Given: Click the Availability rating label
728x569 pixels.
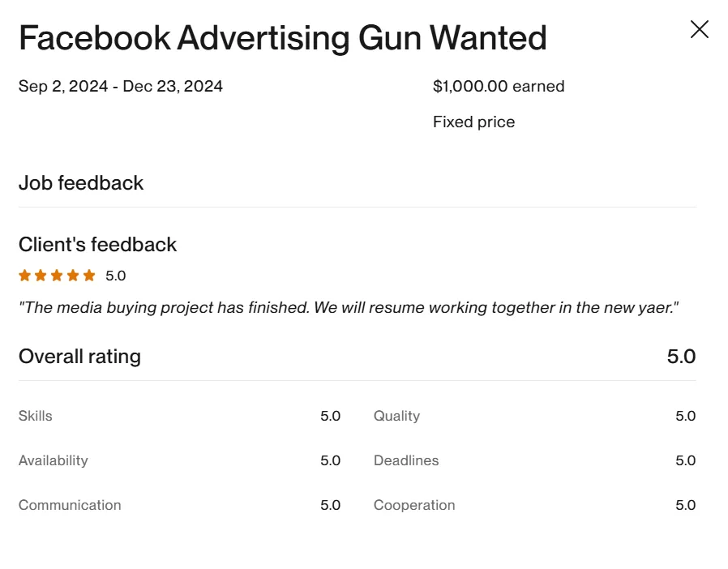Looking at the screenshot, I should pyautogui.click(x=54, y=461).
